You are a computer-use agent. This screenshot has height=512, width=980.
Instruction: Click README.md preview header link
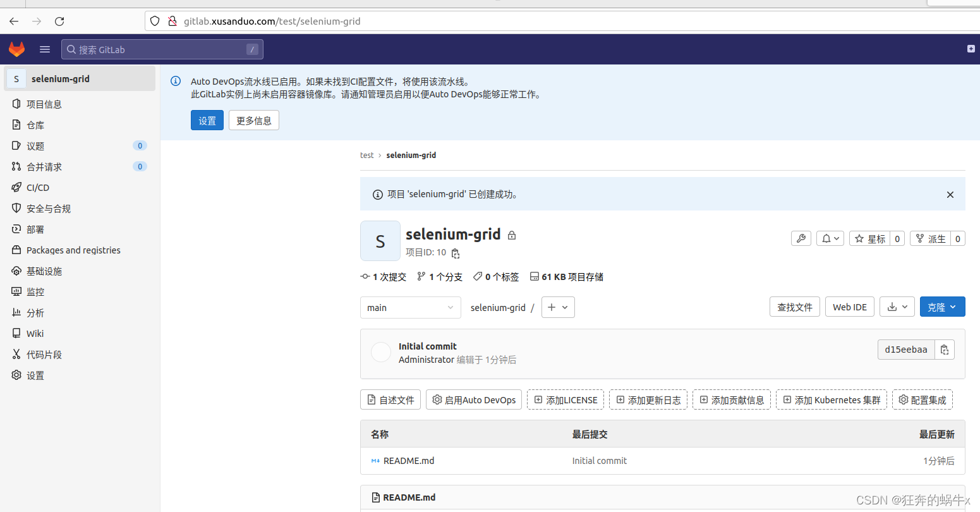(409, 497)
